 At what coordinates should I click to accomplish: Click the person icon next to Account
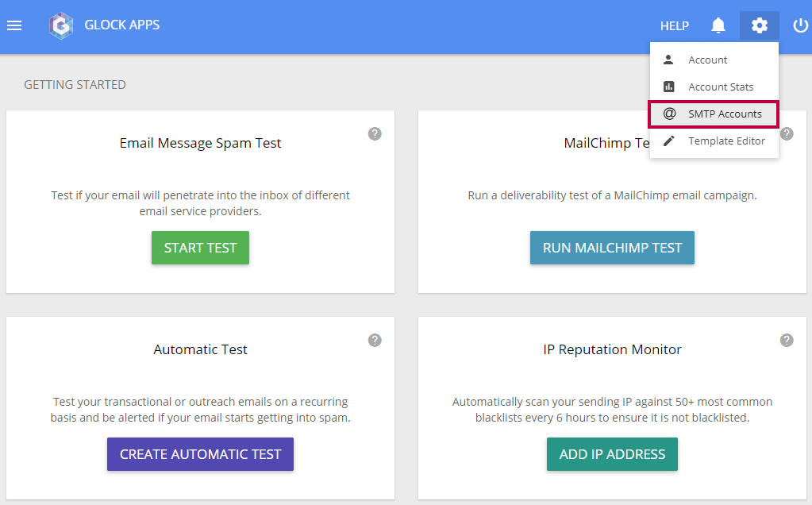[x=671, y=59]
